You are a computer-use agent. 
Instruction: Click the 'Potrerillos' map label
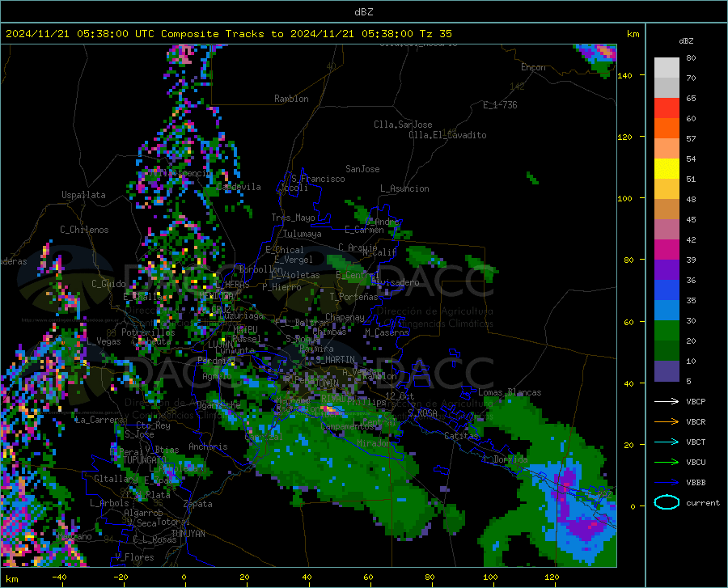pos(148,332)
